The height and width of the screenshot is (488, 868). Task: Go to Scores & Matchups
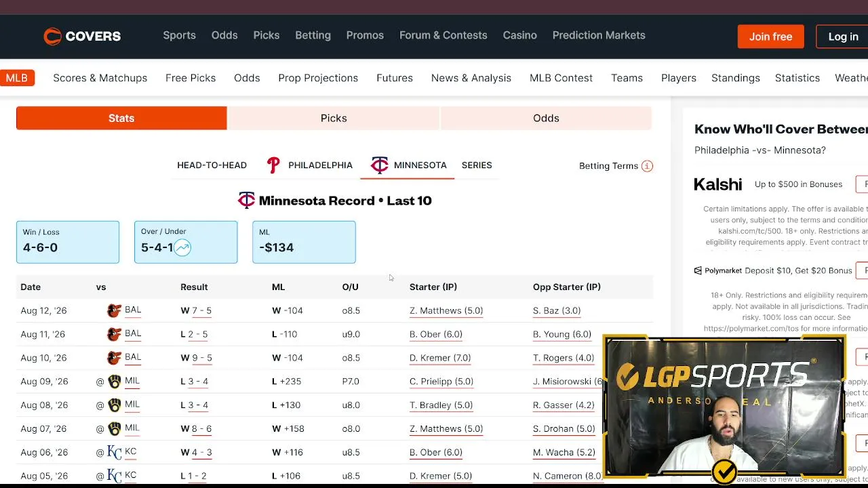click(x=100, y=78)
